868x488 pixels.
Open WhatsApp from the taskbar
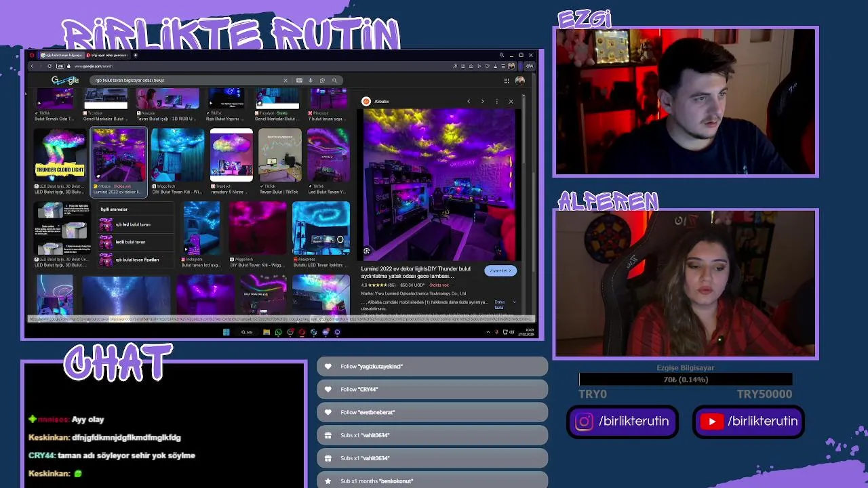(x=278, y=332)
